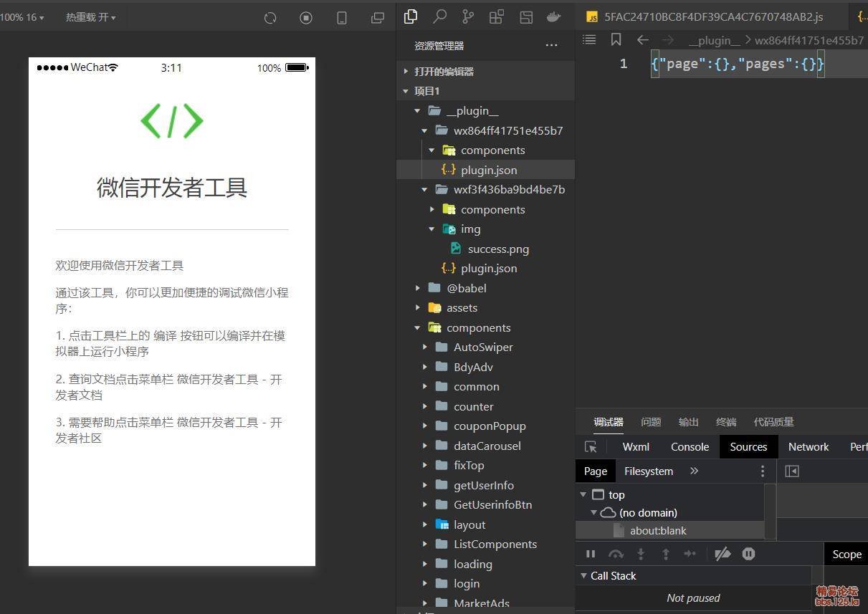This screenshot has width=868, height=614.
Task: Click the bookmark icon above the editor
Action: pyautogui.click(x=616, y=40)
